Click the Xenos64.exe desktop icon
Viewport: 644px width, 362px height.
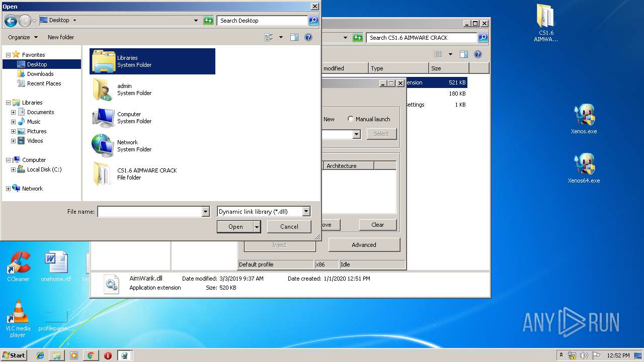tap(584, 168)
